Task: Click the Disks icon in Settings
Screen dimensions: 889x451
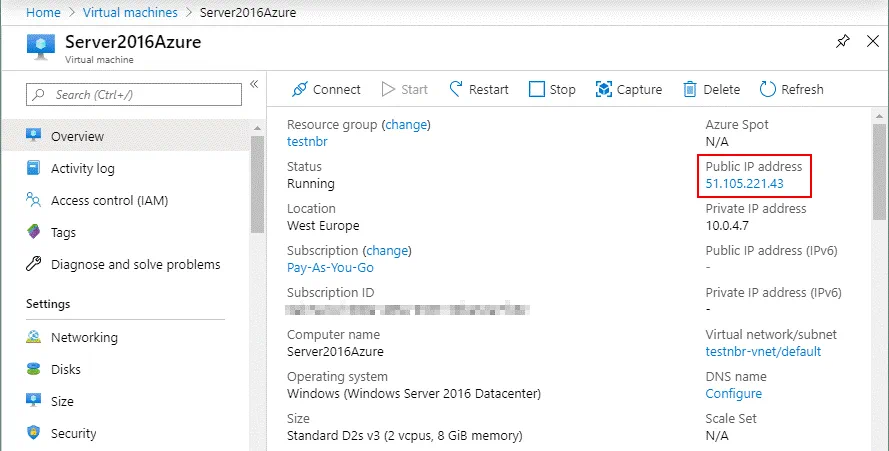Action: pos(33,369)
